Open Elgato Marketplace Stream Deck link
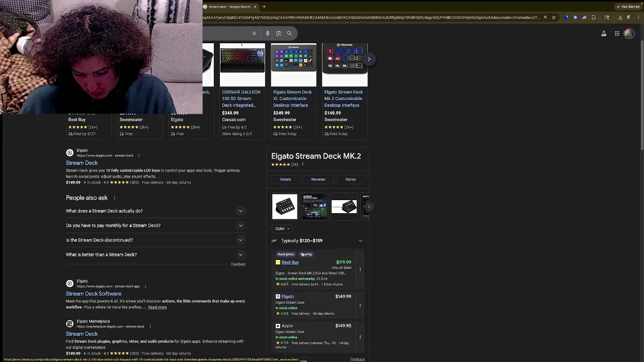The width and height of the screenshot is (644, 362). tap(82, 334)
